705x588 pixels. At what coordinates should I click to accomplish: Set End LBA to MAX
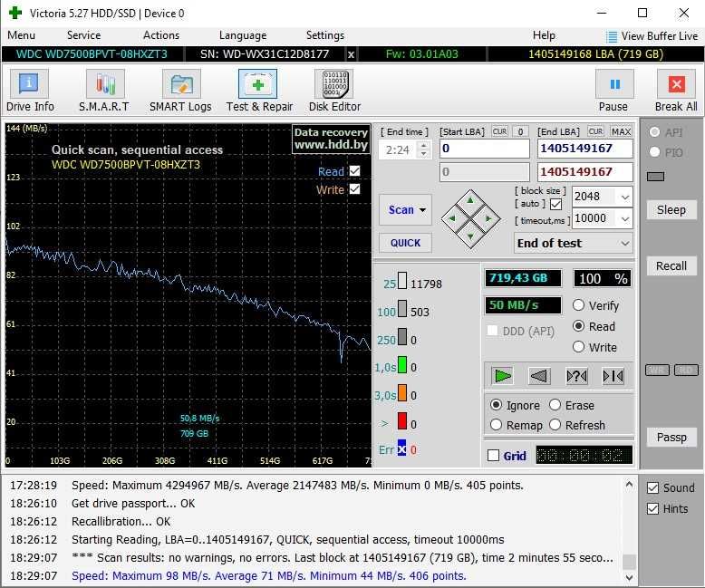click(621, 131)
